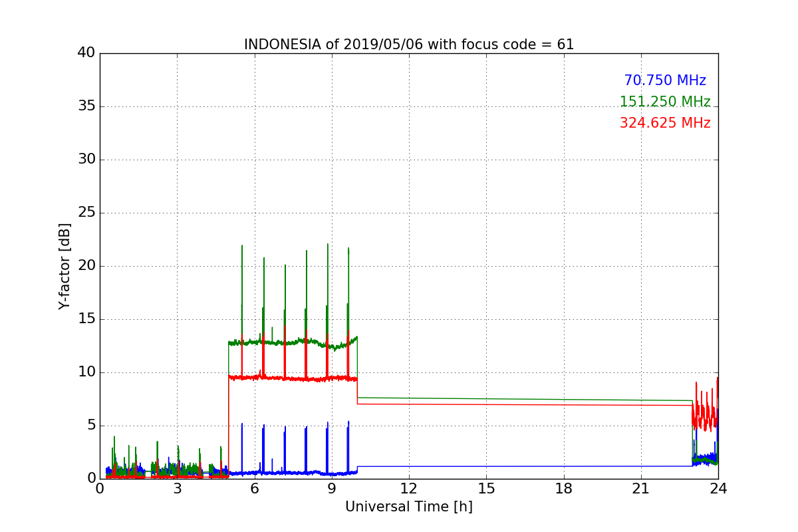The width and height of the screenshot is (798, 532).
Task: Click the x-axis tick label 15
Action: pyautogui.click(x=486, y=489)
